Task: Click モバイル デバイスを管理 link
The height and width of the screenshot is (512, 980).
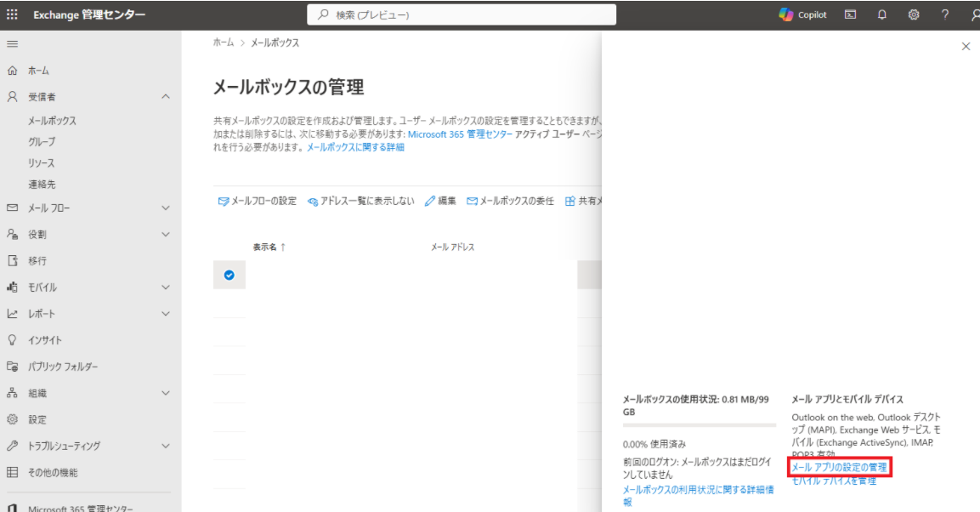Action: click(x=834, y=481)
